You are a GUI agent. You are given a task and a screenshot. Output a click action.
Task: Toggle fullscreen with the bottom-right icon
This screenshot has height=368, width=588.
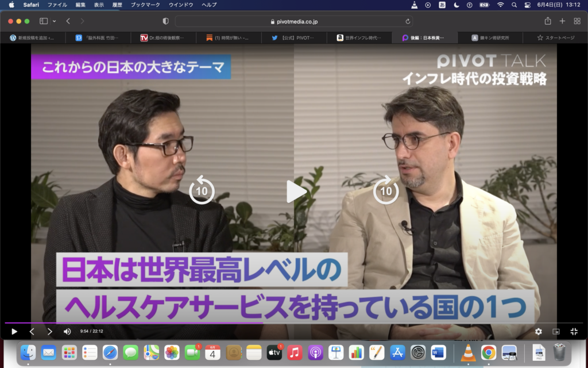coord(572,332)
